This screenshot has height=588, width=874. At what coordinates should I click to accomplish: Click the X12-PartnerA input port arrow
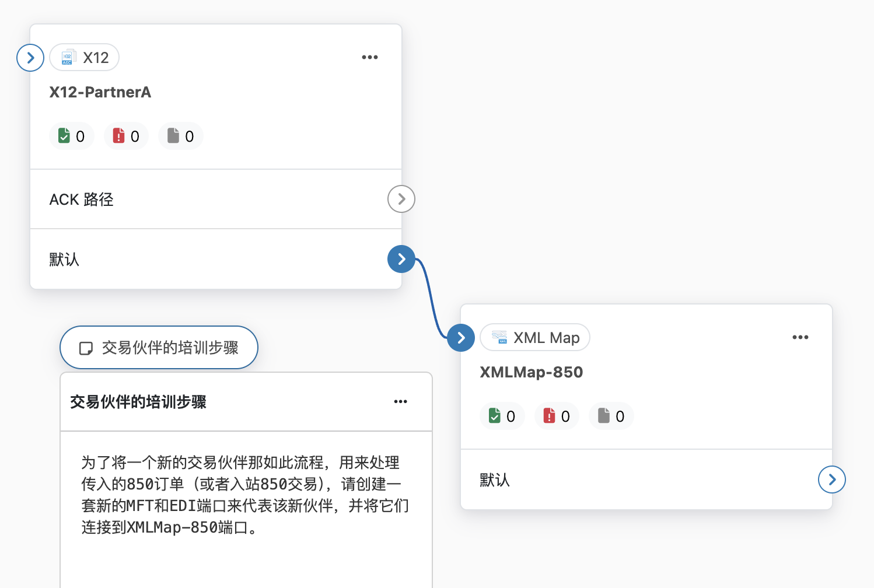(30, 58)
